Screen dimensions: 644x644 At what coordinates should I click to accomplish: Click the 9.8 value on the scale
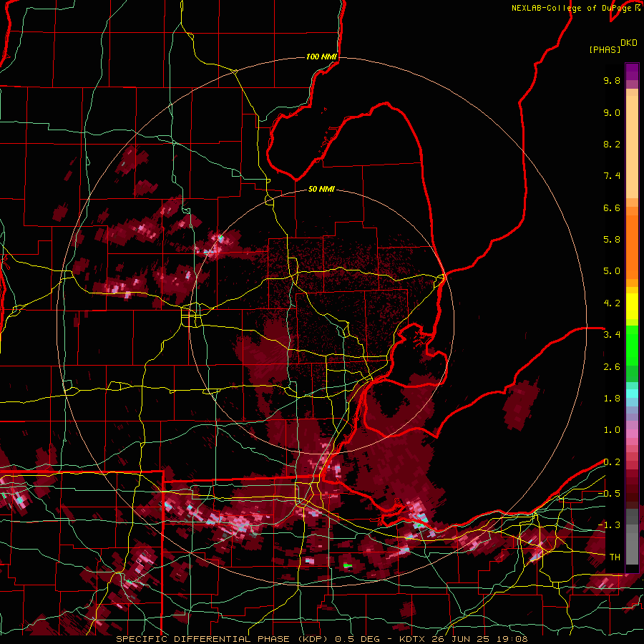click(x=612, y=80)
